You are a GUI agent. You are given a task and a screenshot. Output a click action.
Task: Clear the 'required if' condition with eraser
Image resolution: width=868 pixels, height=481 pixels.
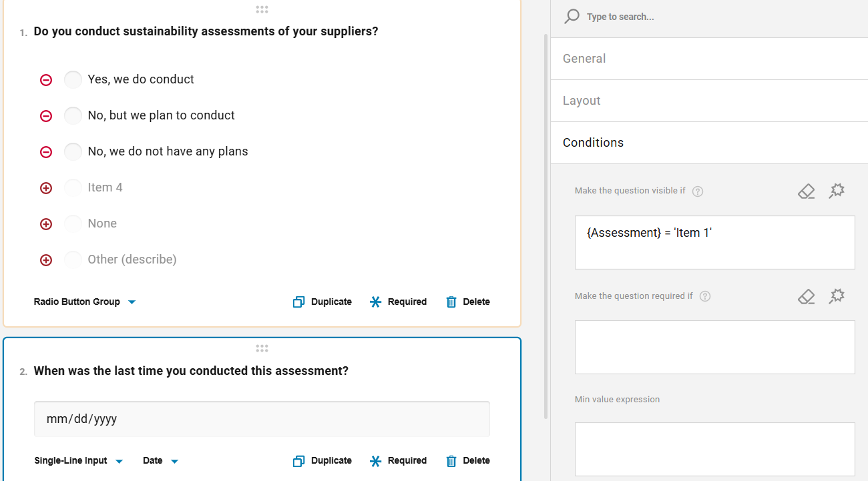(x=806, y=296)
